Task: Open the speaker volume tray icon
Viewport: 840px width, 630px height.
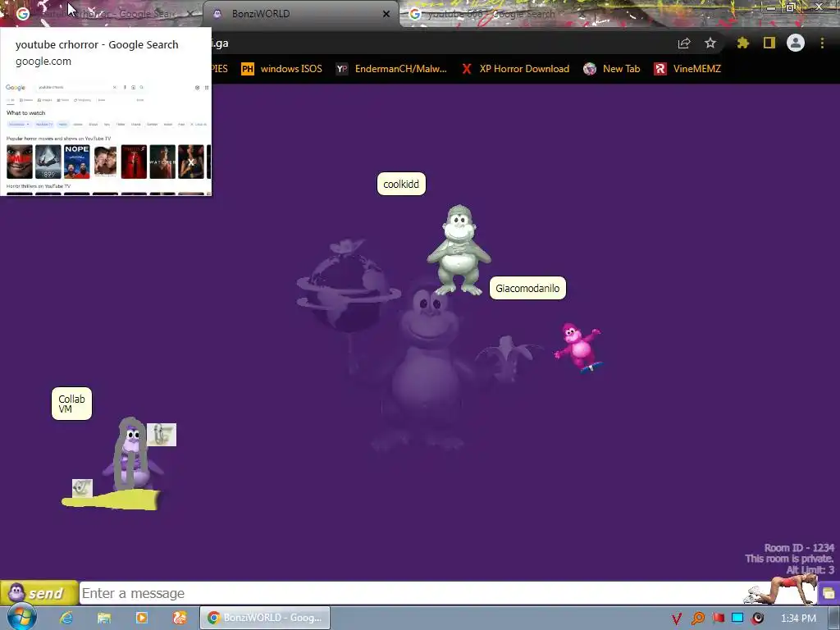Action: coord(757,619)
